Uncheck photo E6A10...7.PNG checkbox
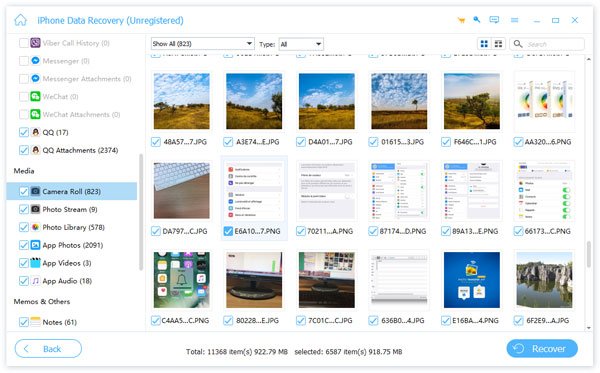Screen dimensions: 600x373 coord(228,231)
